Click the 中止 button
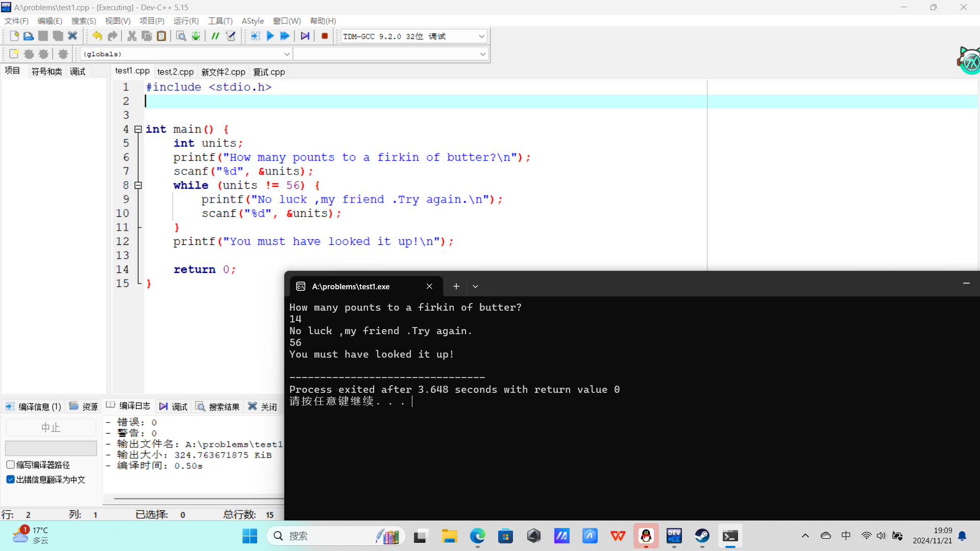Viewport: 980px width, 551px height. (51, 428)
